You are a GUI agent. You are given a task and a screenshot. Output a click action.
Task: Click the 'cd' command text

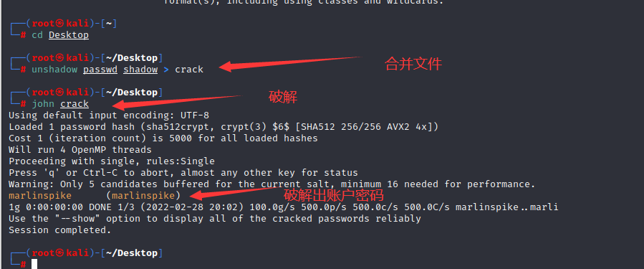click(x=37, y=35)
